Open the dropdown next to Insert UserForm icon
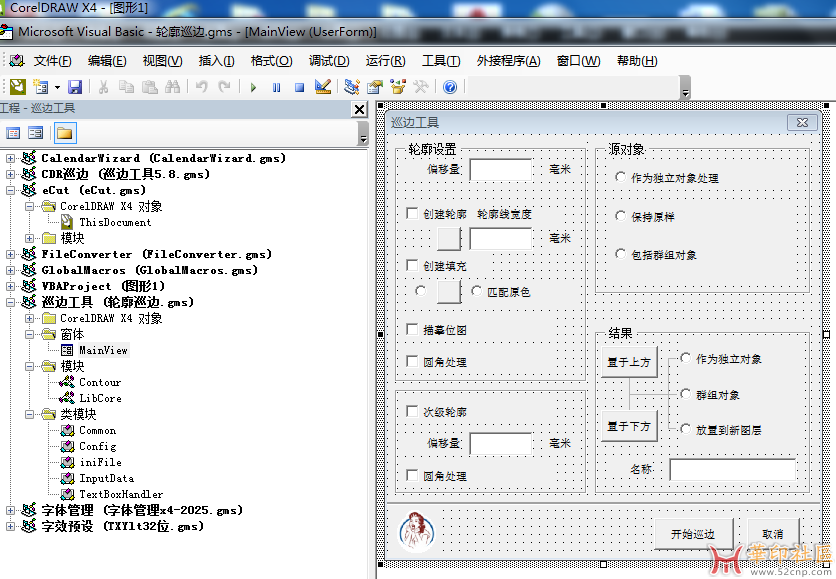 57,87
